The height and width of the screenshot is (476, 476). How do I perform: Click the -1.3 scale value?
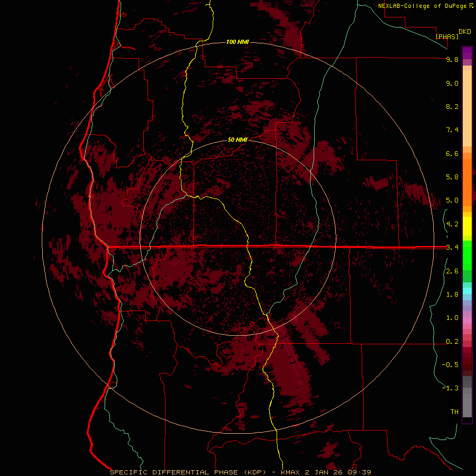(x=450, y=388)
